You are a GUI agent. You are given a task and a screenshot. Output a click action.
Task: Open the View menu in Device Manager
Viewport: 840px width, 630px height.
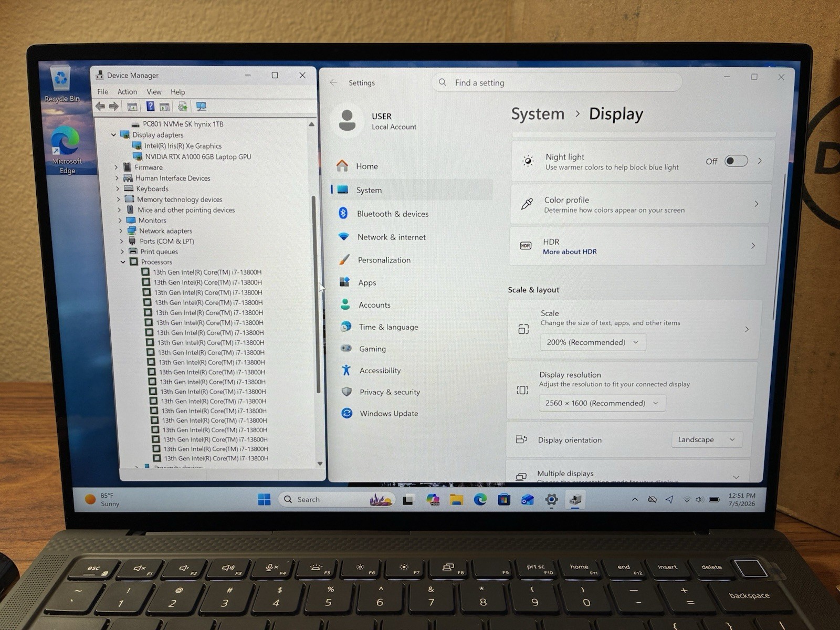(x=154, y=92)
